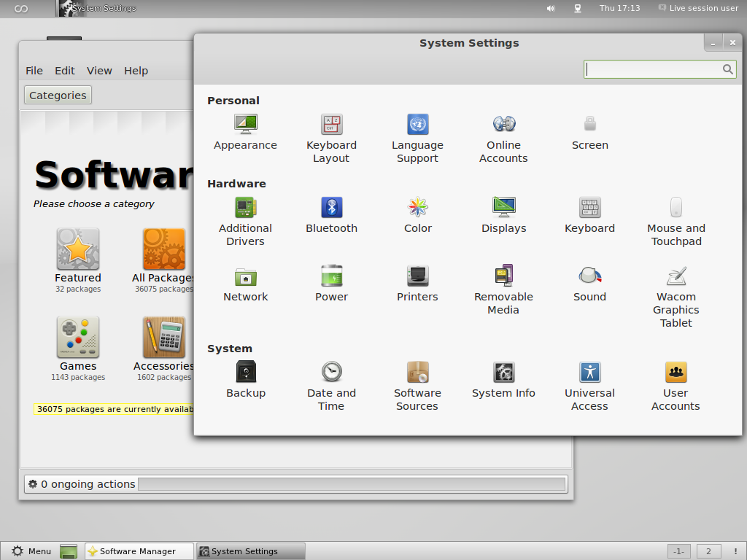Image resolution: width=747 pixels, height=560 pixels.
Task: Open Additional Drivers
Action: (245, 222)
